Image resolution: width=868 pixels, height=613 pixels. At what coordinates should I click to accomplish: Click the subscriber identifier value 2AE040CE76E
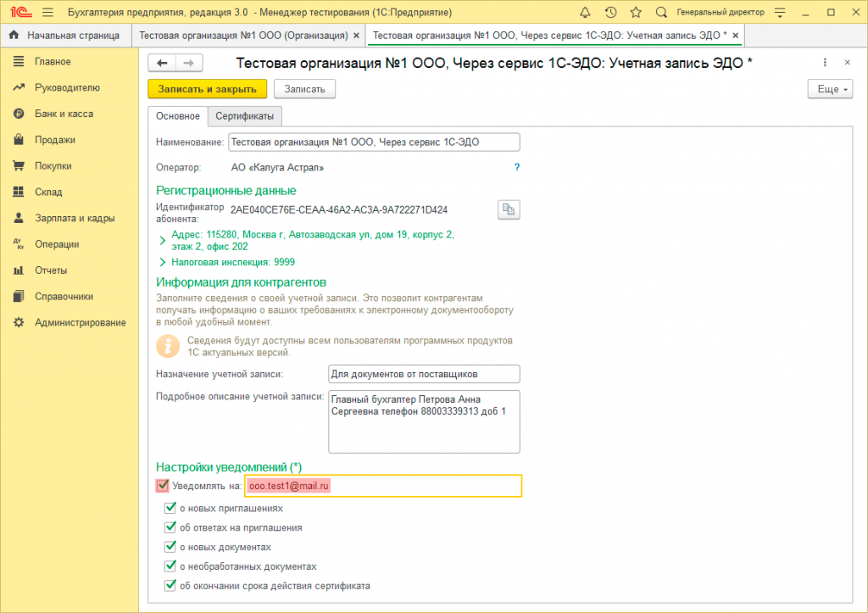(339, 210)
